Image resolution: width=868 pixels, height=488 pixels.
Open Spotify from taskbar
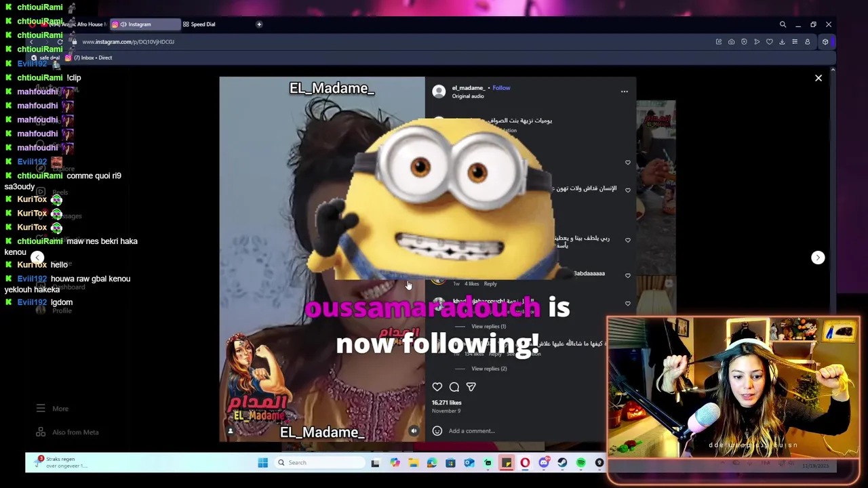581,463
